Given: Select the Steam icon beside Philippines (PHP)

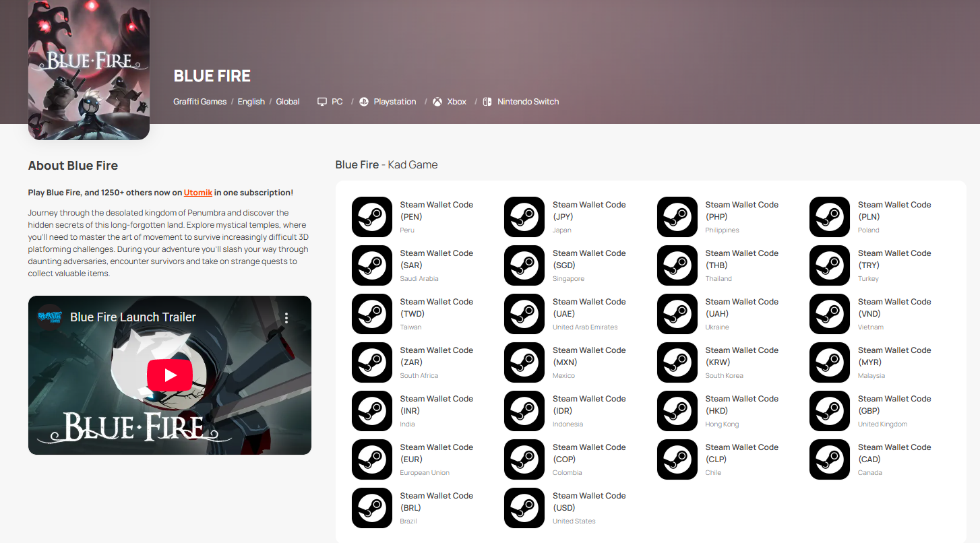Looking at the screenshot, I should (677, 217).
